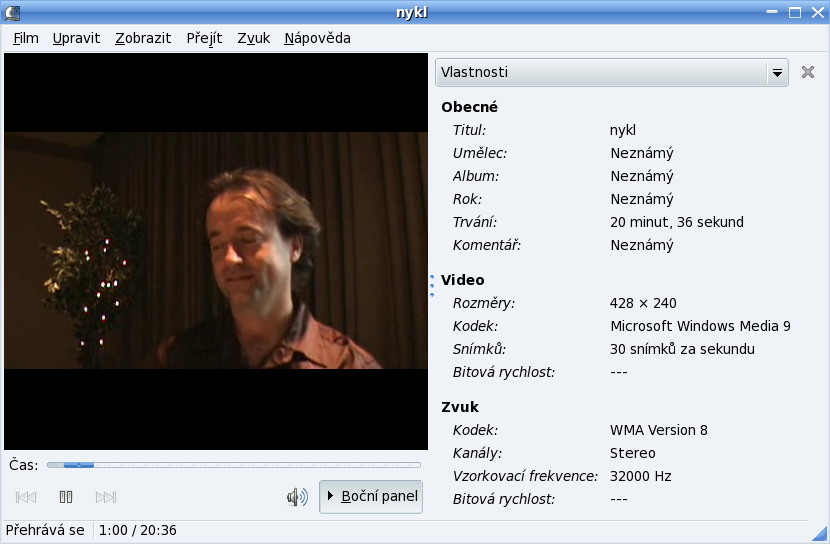830x544 pixels.
Task: Close the sidebar with the X icon
Action: pyautogui.click(x=808, y=73)
